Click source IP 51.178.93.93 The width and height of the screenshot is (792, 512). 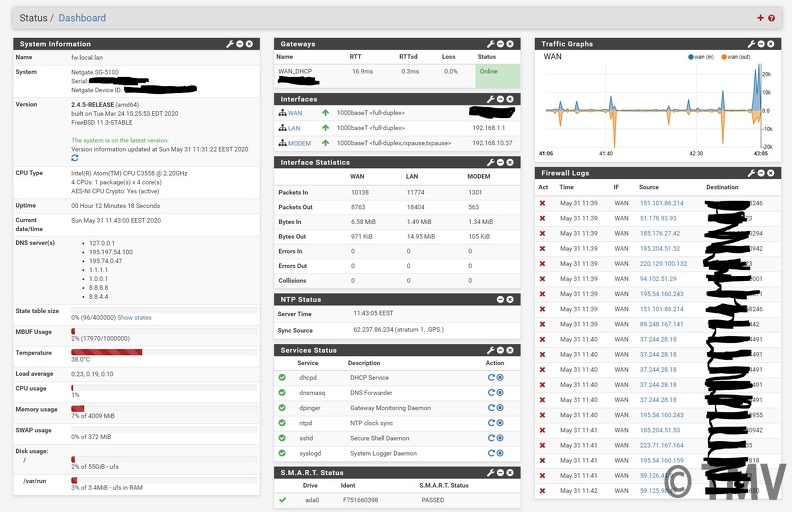coord(658,218)
